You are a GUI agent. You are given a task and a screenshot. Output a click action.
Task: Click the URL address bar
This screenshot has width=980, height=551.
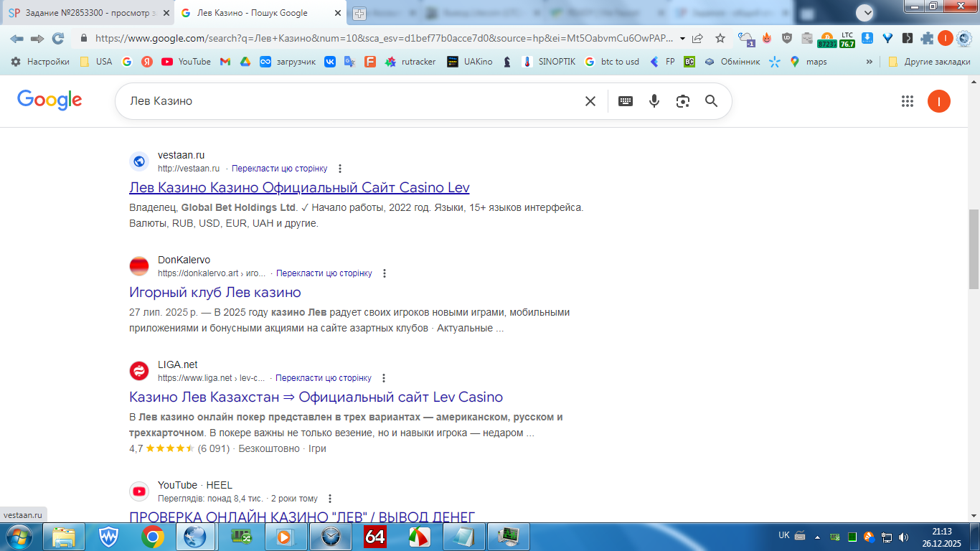384,39
